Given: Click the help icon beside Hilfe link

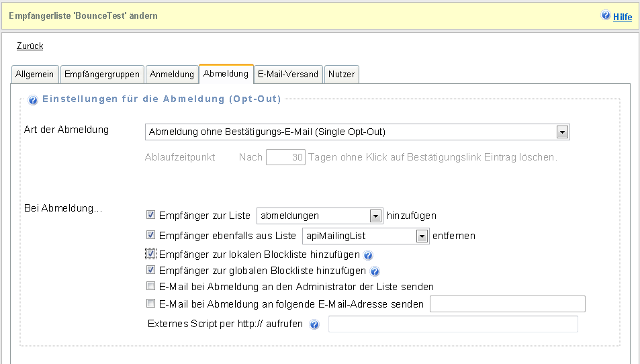Looking at the screenshot, I should pyautogui.click(x=606, y=15).
